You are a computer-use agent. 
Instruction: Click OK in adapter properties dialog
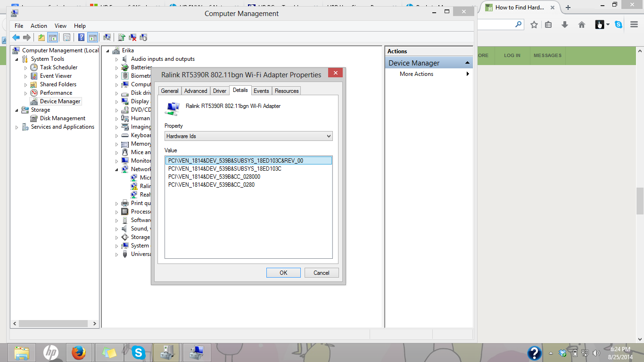[283, 273]
